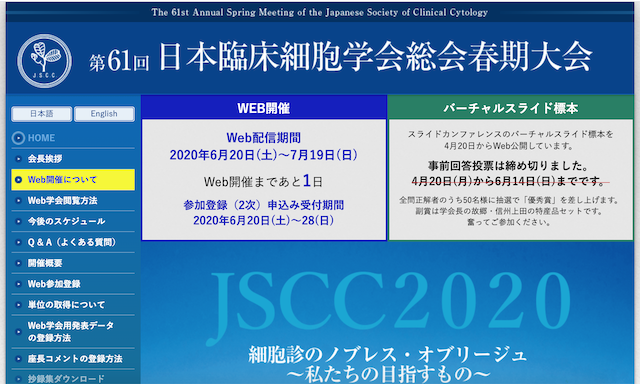Click bullet icon beside 開催概要
The image size is (640, 384).
[x=18, y=263]
